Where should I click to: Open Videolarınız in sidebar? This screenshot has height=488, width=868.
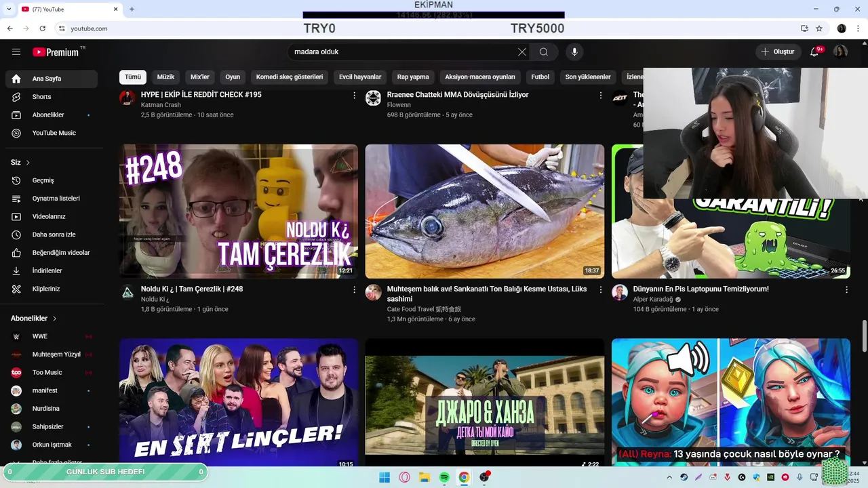pos(52,216)
